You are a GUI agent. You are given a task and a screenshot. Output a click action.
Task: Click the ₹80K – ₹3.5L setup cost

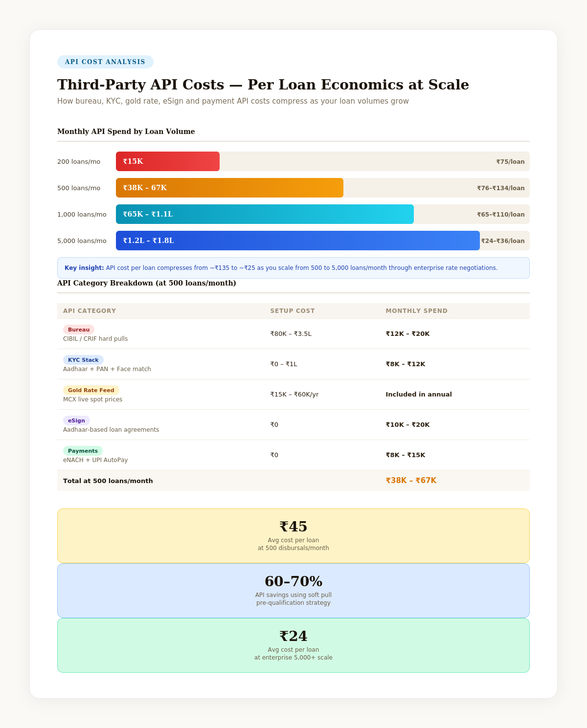click(x=291, y=334)
